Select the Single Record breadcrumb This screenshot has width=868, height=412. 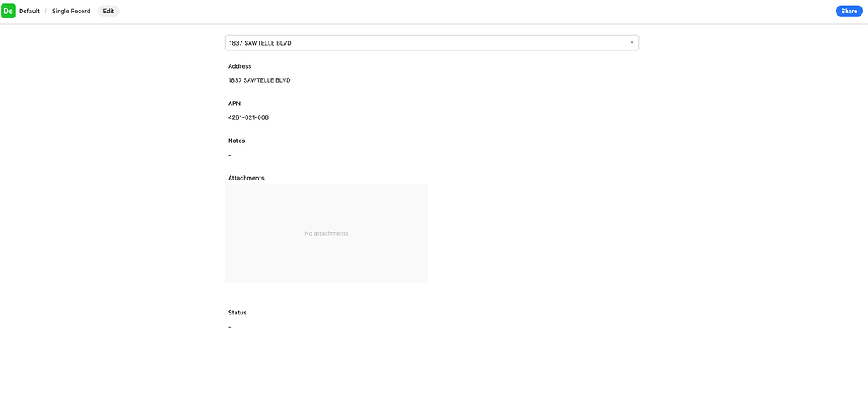coord(71,11)
